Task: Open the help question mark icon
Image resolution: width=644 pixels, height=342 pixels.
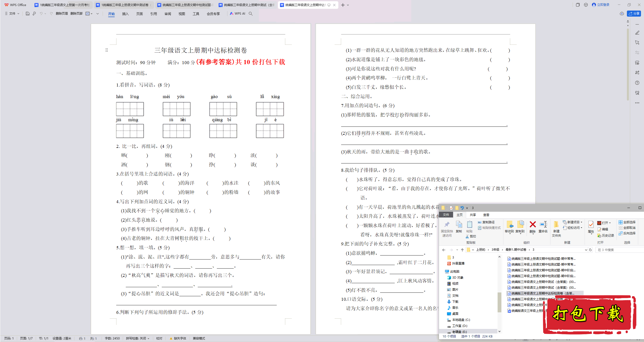Action: coord(637,83)
